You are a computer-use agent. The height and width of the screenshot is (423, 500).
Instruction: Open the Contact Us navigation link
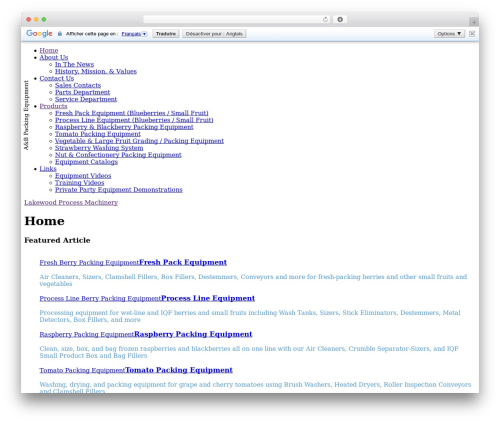click(57, 78)
